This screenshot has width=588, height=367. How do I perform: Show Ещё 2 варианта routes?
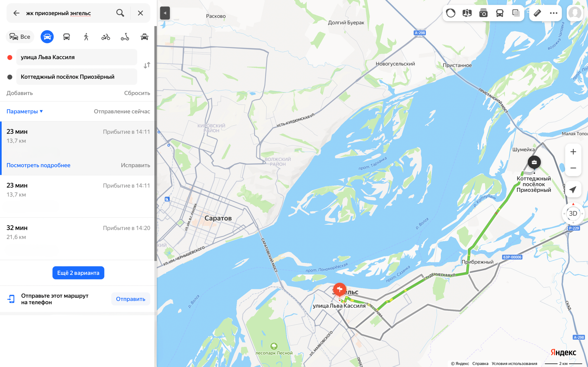(78, 273)
